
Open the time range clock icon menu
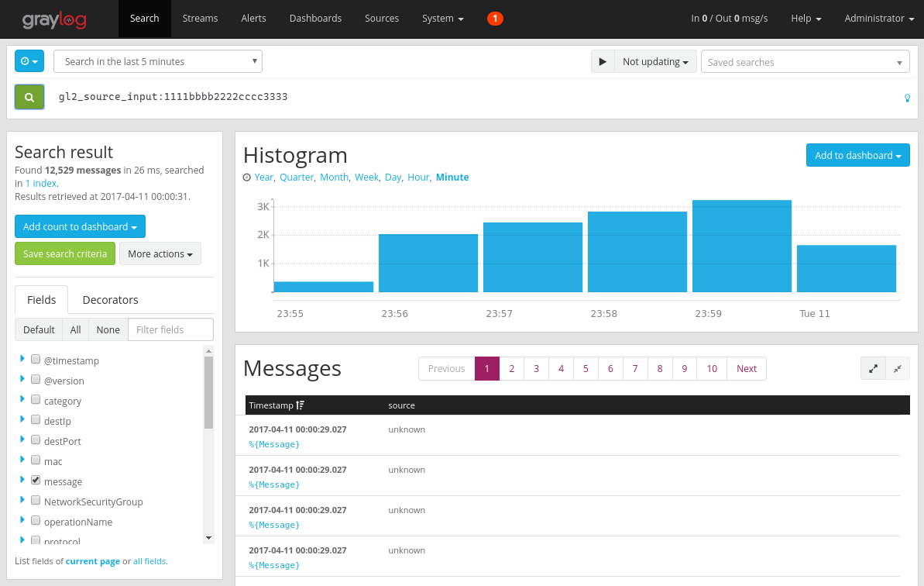(29, 60)
